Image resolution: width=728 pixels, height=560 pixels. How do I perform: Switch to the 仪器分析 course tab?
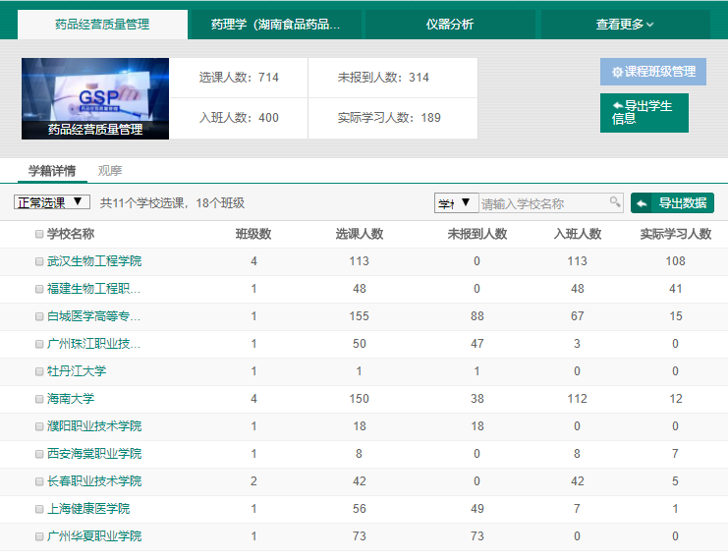point(450,25)
